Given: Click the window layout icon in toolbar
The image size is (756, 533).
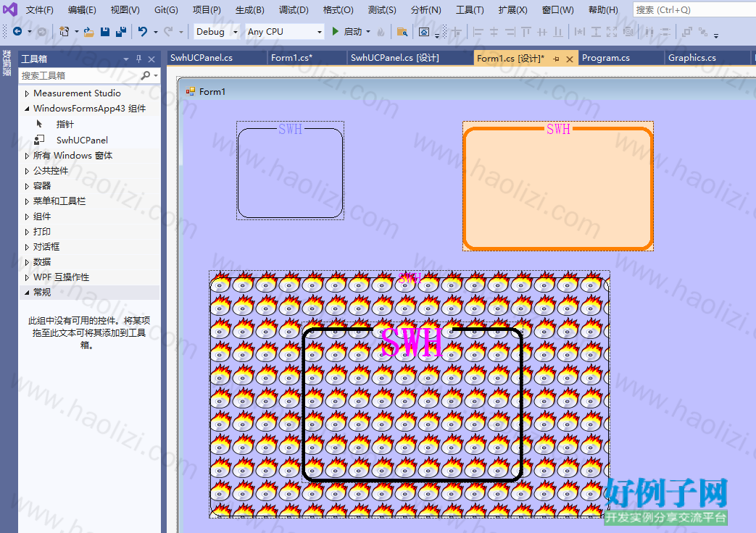Looking at the screenshot, I should coord(424,32).
